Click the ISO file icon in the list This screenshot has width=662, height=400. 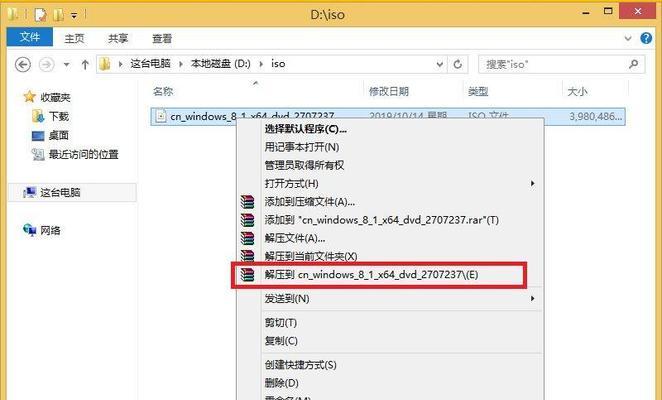[x=160, y=116]
